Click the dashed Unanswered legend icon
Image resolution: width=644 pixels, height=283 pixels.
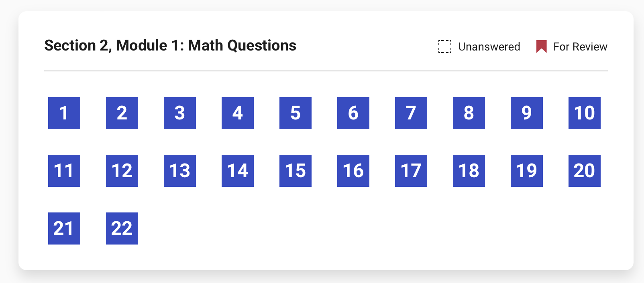[x=444, y=46]
